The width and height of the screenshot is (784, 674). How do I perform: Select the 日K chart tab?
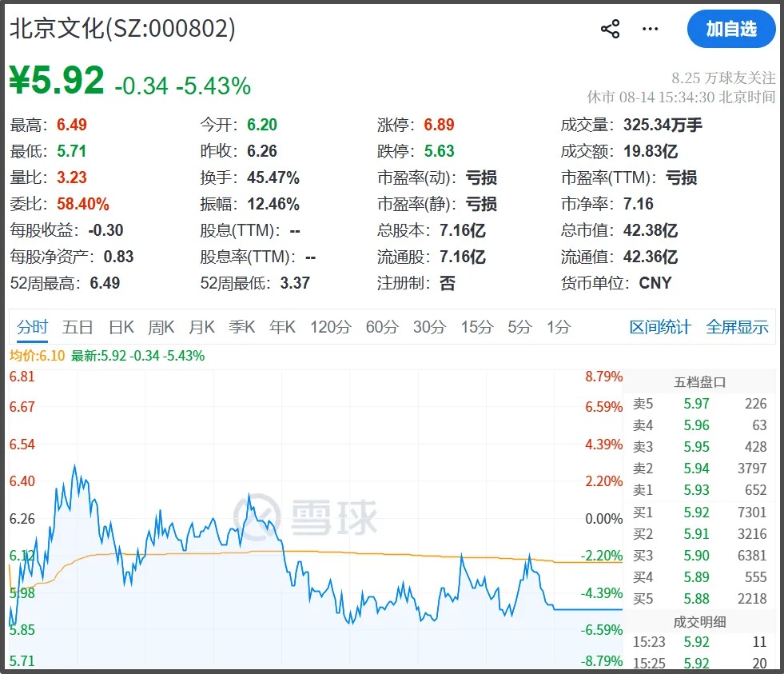pyautogui.click(x=121, y=327)
